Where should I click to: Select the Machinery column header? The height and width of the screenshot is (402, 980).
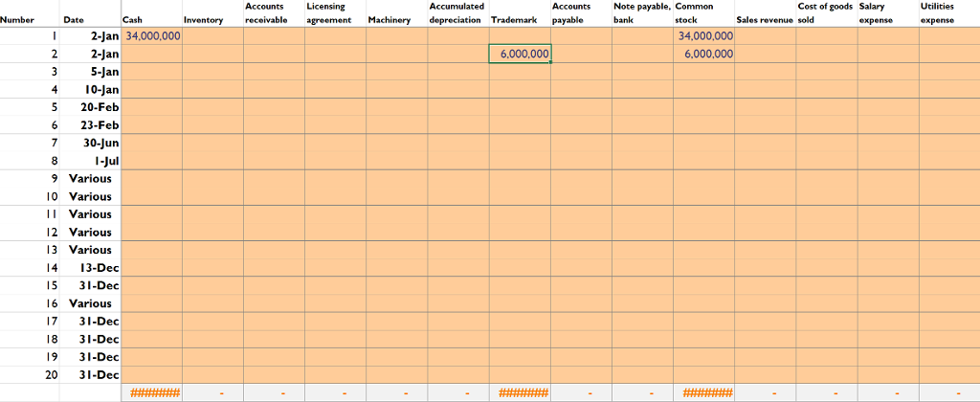click(x=397, y=13)
